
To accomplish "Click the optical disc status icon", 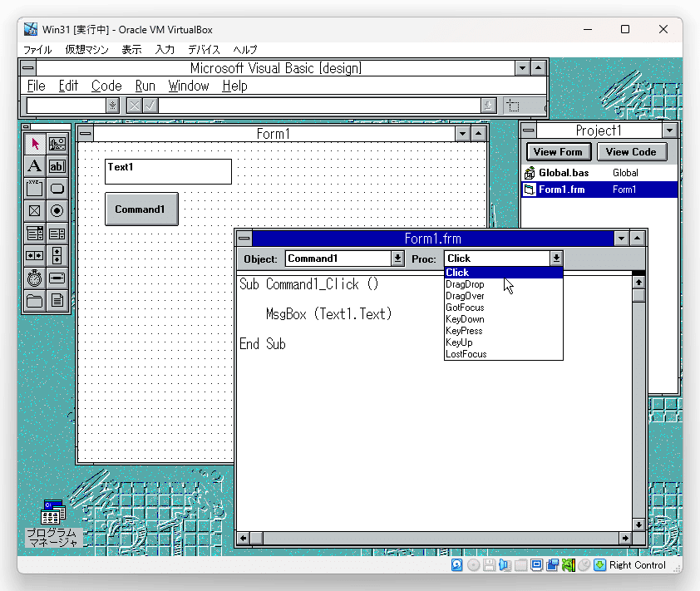I will 473,565.
